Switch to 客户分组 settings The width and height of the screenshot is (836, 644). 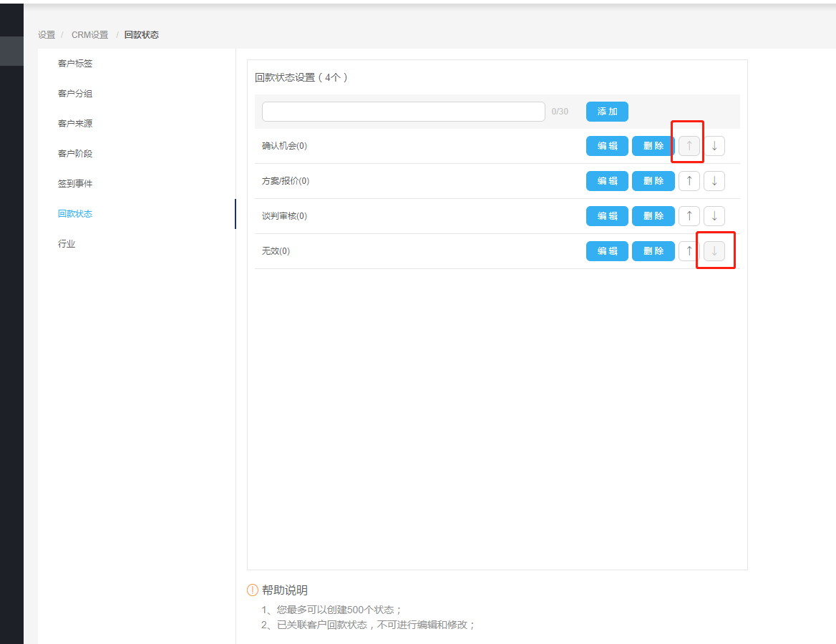click(x=75, y=94)
